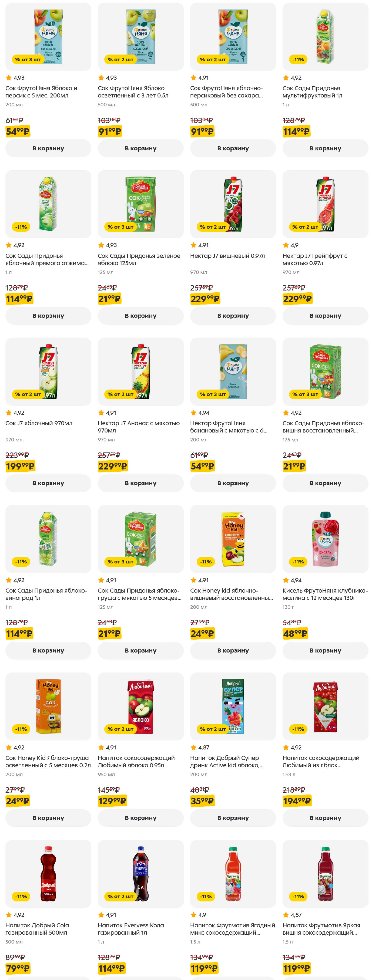Add Нектар J7 вишневый to cart

click(x=233, y=316)
